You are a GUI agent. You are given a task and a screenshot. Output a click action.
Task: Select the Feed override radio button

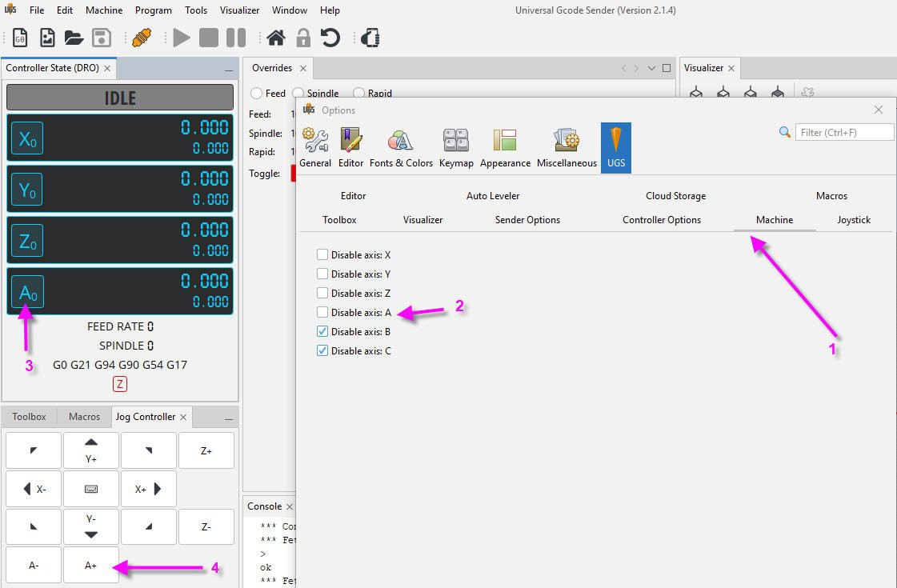[x=256, y=94]
